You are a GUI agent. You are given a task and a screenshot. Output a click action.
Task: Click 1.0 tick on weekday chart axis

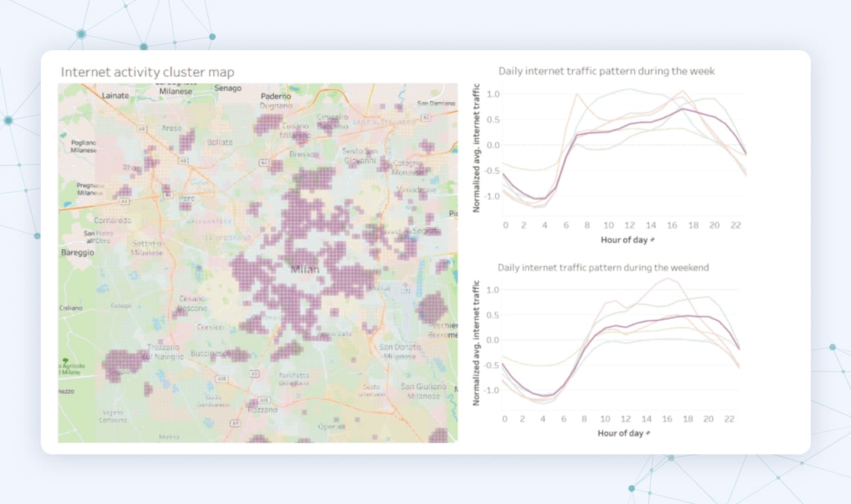coord(493,94)
